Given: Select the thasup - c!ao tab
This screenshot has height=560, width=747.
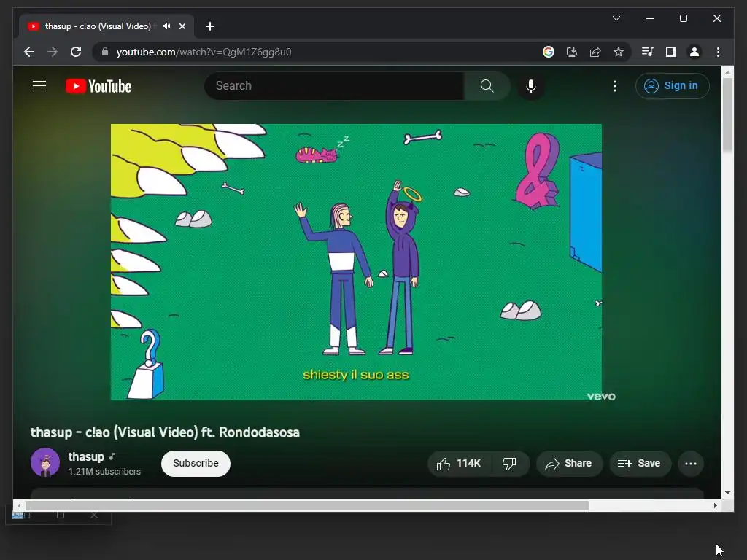Looking at the screenshot, I should [x=107, y=26].
